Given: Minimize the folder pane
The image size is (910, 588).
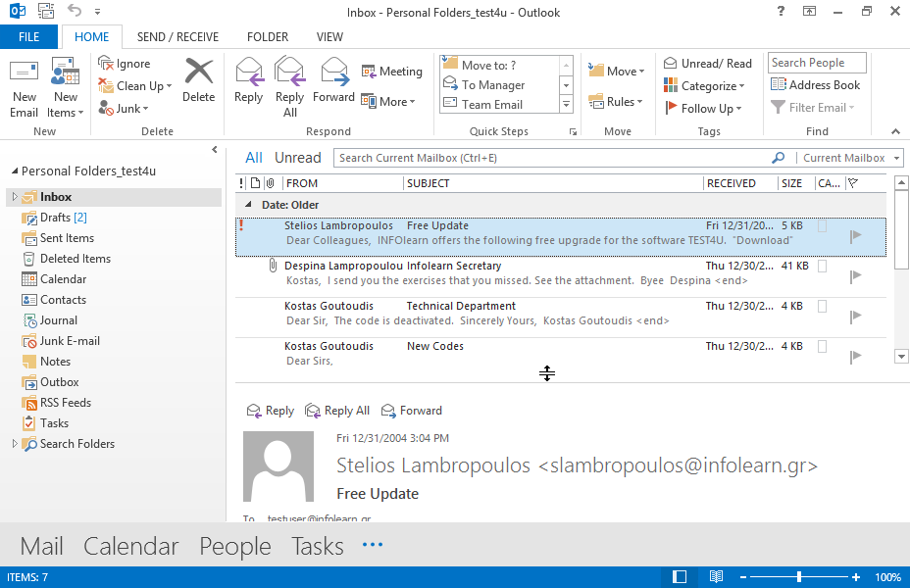Looking at the screenshot, I should (214, 150).
